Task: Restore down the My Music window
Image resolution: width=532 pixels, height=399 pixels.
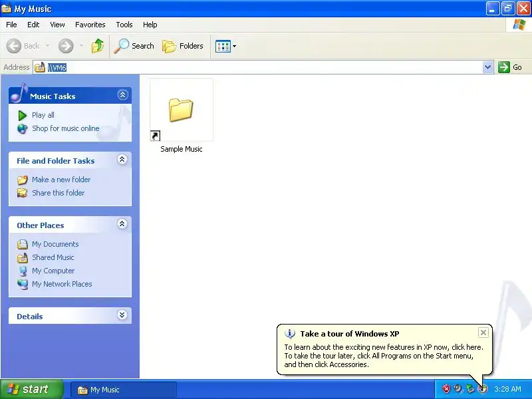Action: coord(508,9)
